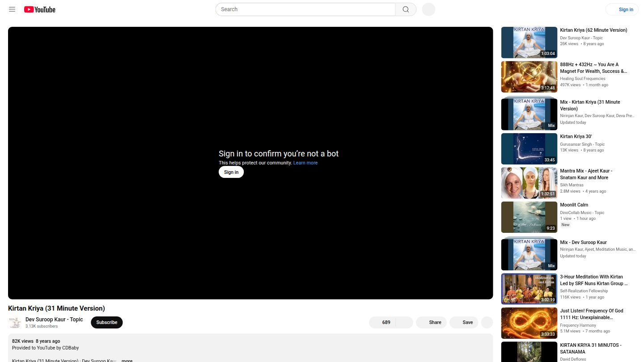Click title Kirtan Kriya (62 Minute Version)
This screenshot has height=362, width=644.
click(593, 30)
